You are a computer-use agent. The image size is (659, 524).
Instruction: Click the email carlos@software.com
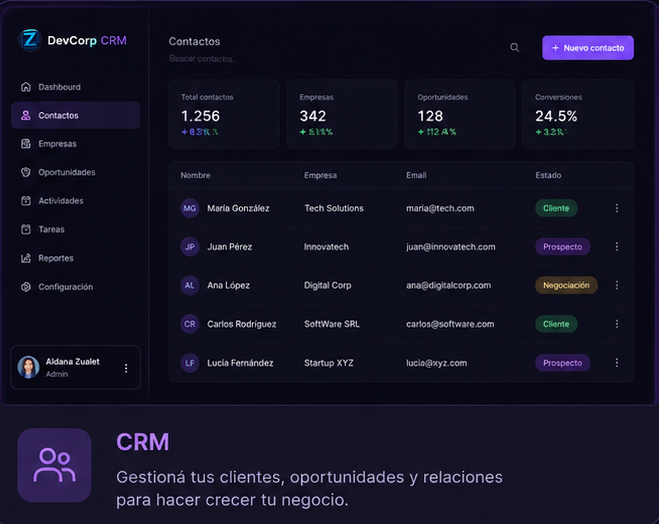450,324
